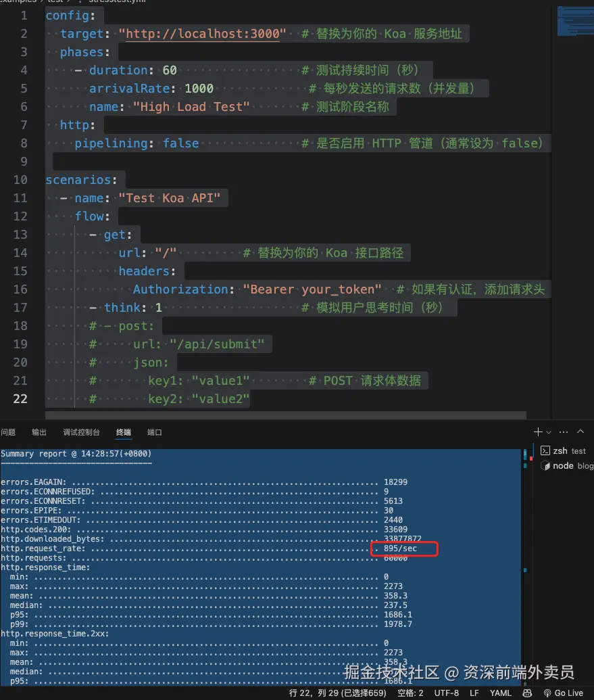
Task: Switch to the 输出 (Output) tab
Action: (39, 432)
